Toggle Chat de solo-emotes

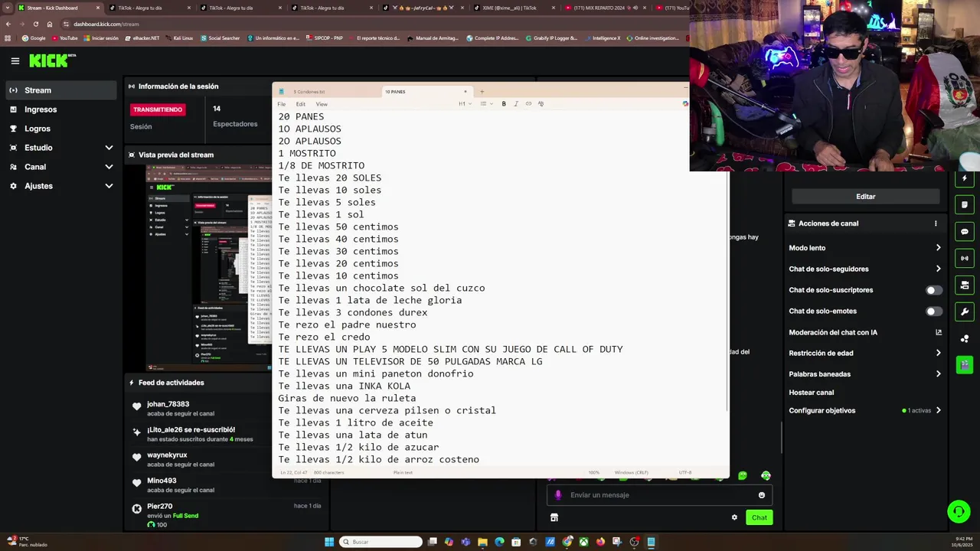[934, 311]
